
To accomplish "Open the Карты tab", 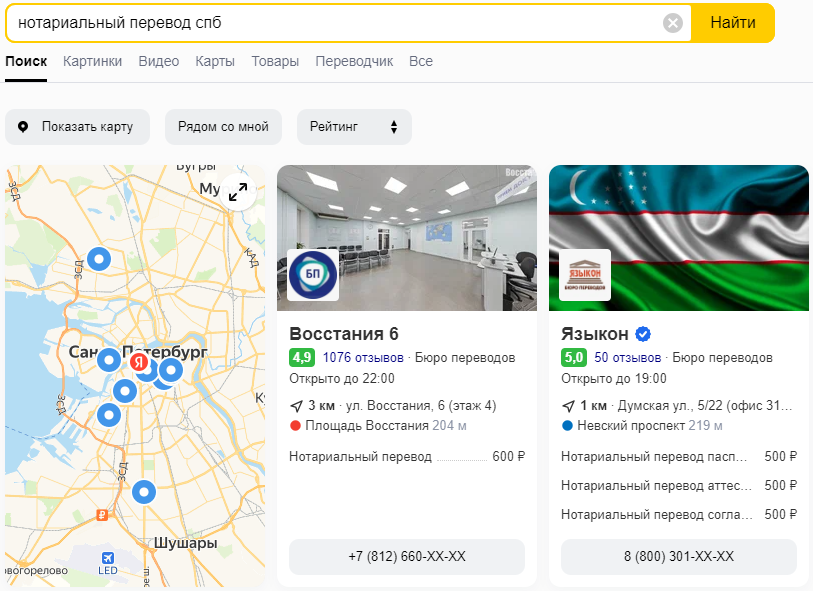I will (x=215, y=61).
